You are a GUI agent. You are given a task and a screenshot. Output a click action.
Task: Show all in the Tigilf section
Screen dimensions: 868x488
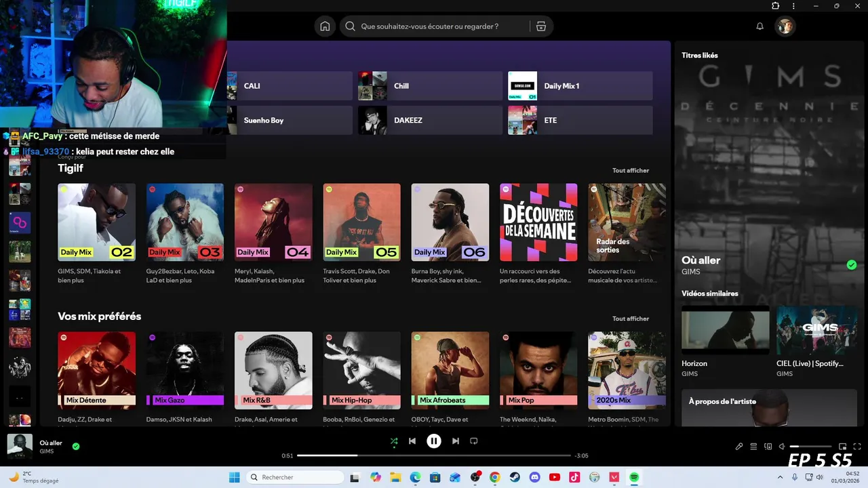point(631,171)
